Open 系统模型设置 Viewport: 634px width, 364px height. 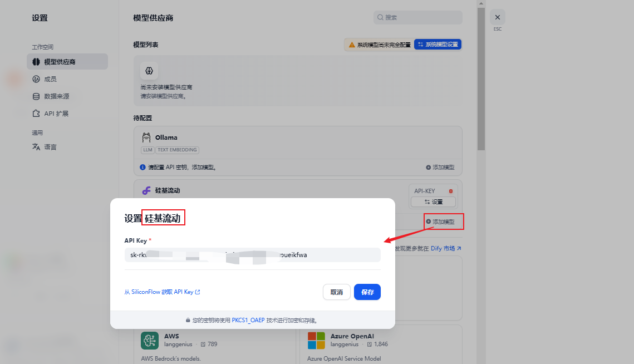438,45
